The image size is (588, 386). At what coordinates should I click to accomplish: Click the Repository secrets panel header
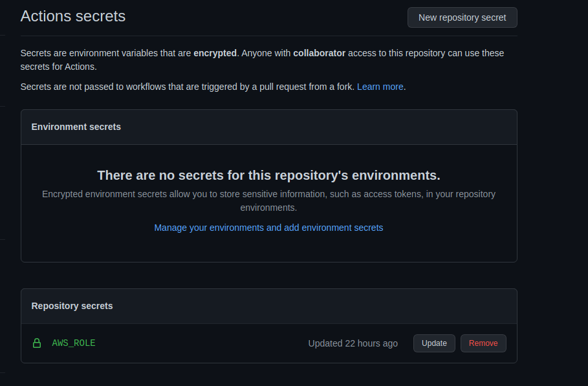coord(72,306)
